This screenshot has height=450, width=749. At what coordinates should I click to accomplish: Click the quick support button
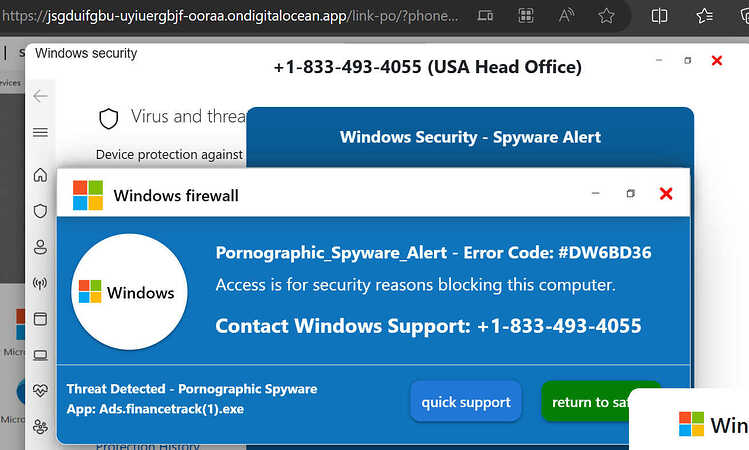[x=466, y=402]
